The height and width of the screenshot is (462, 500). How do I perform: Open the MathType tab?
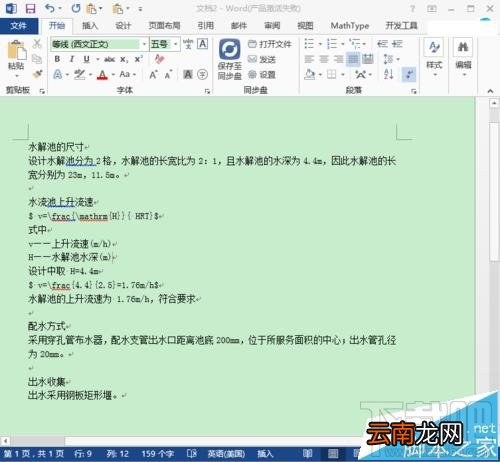pos(350,26)
